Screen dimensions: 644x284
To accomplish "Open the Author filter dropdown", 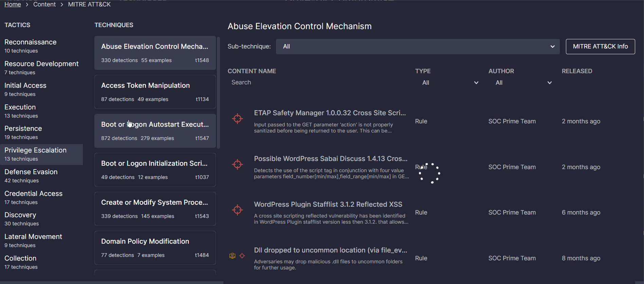I will (x=523, y=83).
